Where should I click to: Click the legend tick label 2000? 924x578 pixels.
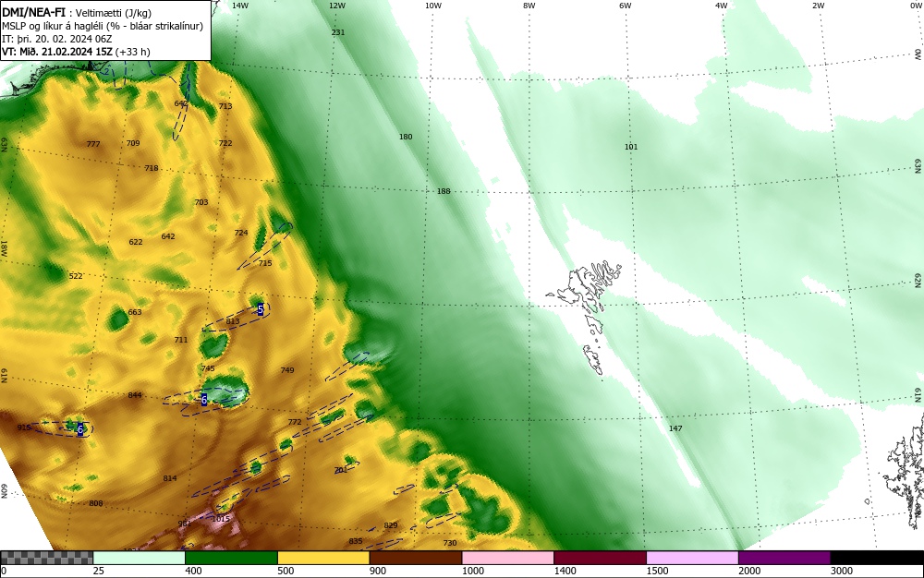click(x=749, y=571)
